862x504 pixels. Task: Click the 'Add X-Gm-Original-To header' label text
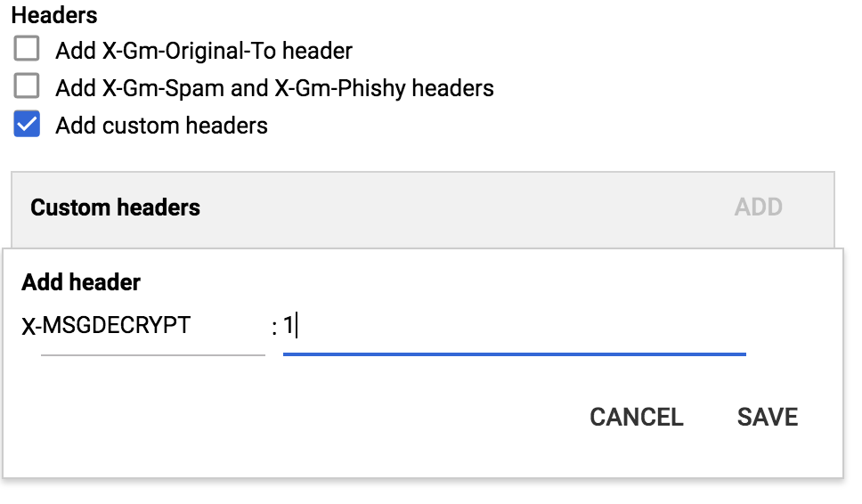pyautogui.click(x=204, y=51)
